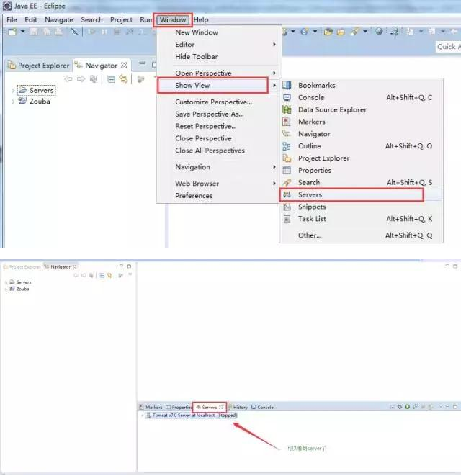Expand the Servers folder in upper Navigator
The height and width of the screenshot is (476, 466).
pos(13,91)
